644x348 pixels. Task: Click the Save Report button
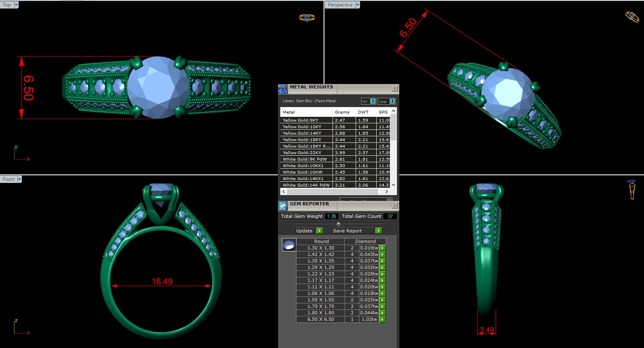pyautogui.click(x=352, y=230)
